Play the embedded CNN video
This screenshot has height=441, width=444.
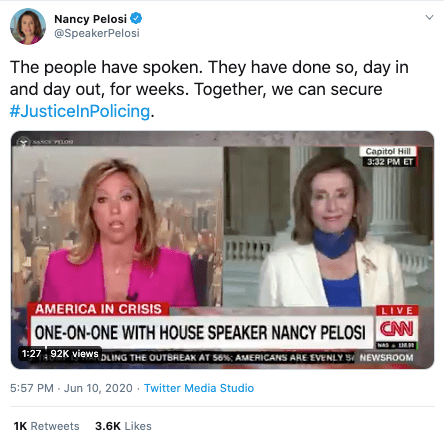coord(222,250)
